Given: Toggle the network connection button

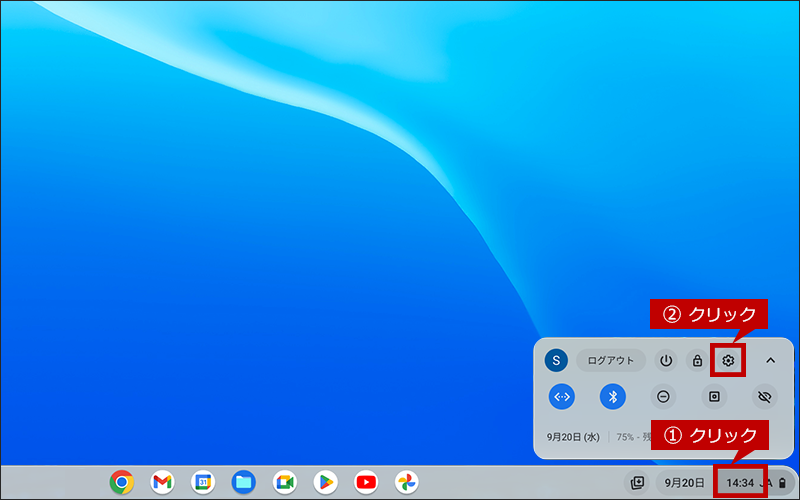Looking at the screenshot, I should [x=562, y=396].
